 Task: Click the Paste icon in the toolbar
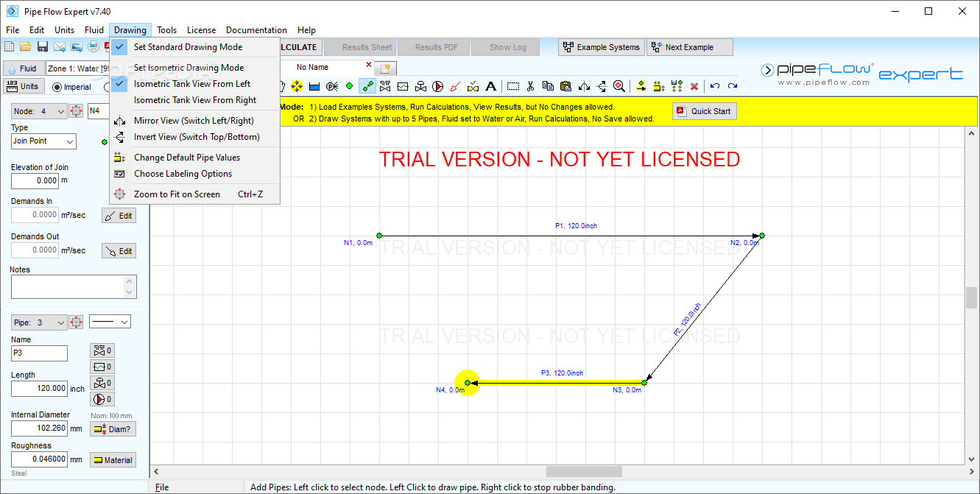click(x=565, y=86)
